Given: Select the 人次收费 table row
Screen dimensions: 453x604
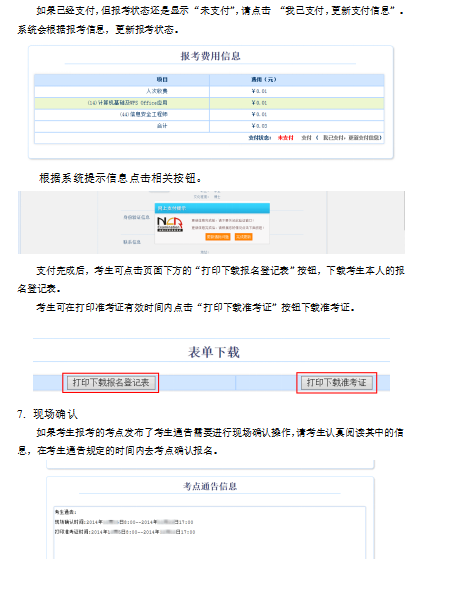Looking at the screenshot, I should point(209,91).
